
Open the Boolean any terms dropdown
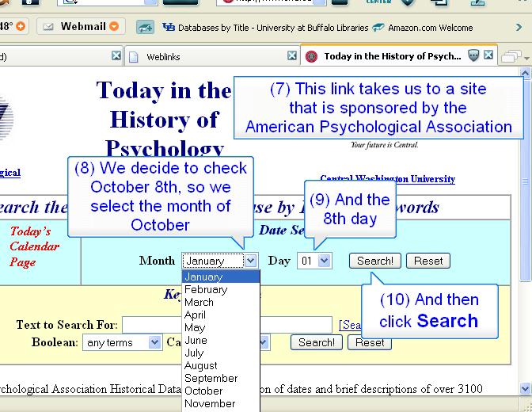[121, 343]
